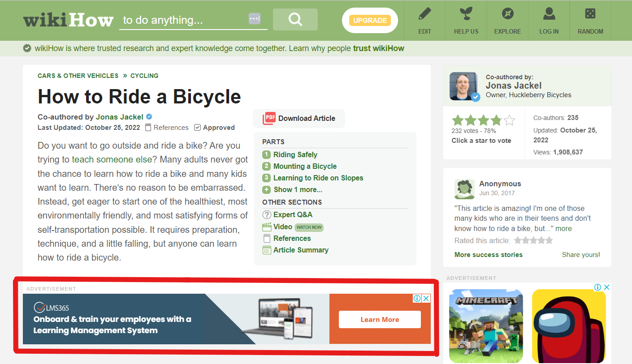
Task: Open the Cycling breadcrumb category
Action: point(144,76)
